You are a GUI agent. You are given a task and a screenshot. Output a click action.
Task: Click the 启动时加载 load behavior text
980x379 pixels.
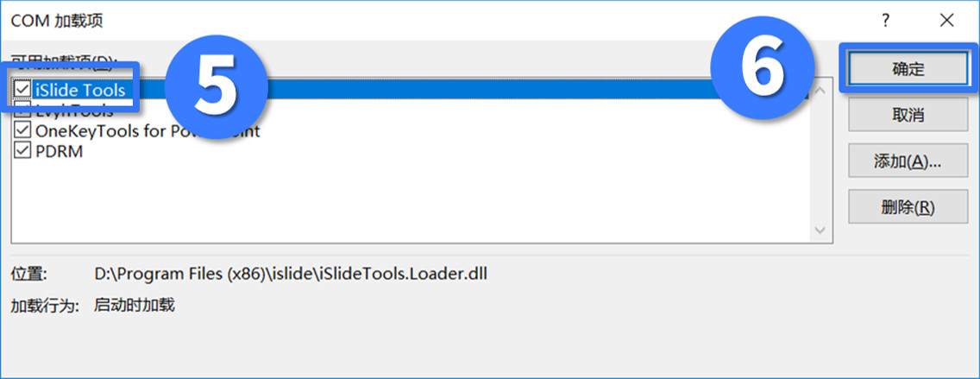click(x=134, y=305)
